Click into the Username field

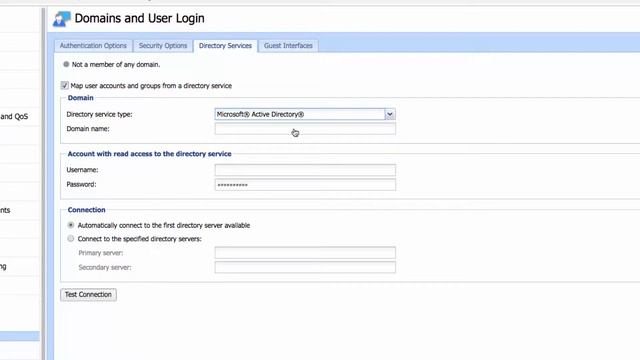pos(305,170)
